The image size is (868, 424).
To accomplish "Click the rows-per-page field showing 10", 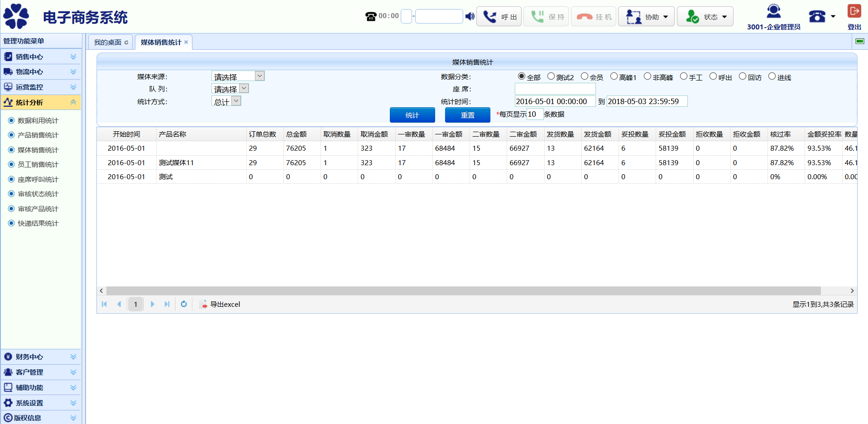I will [x=535, y=114].
